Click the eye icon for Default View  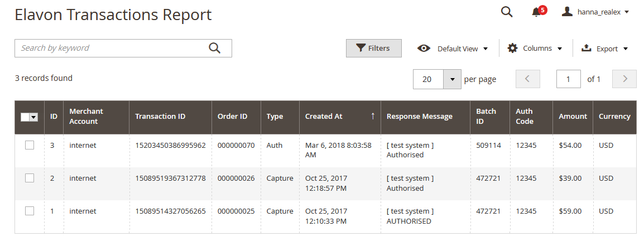click(x=424, y=49)
